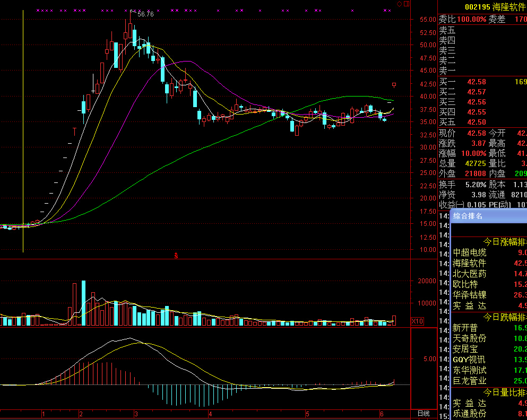The width and height of the screenshot is (527, 420).
Task: Select 安居宝 in the ranking list
Action: click(x=465, y=349)
